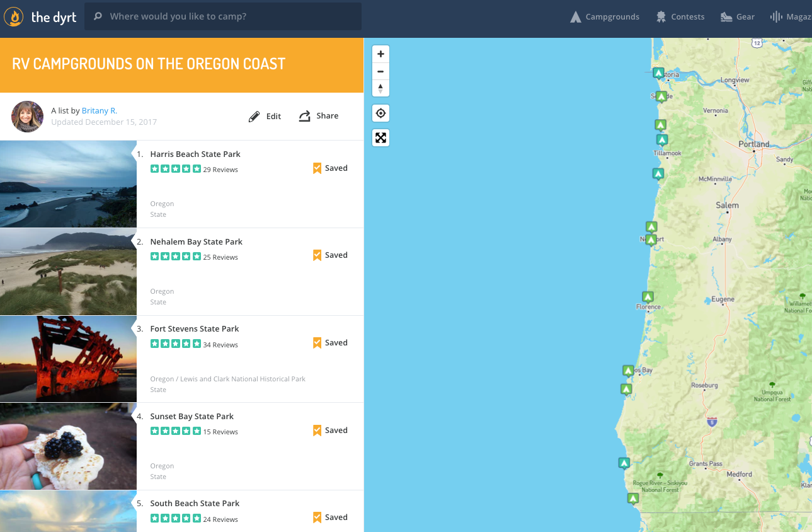Screen dimensions: 812x532
Task: Click the locate-me target button
Action: pyautogui.click(x=380, y=113)
